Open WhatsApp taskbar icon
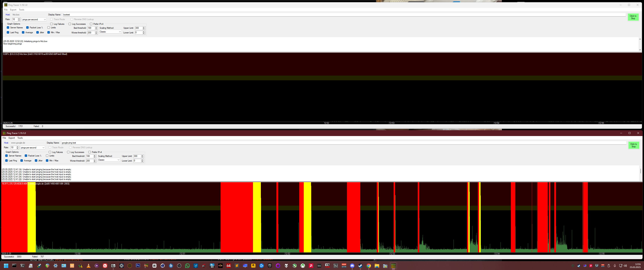This screenshot has height=270, width=644. point(187,266)
